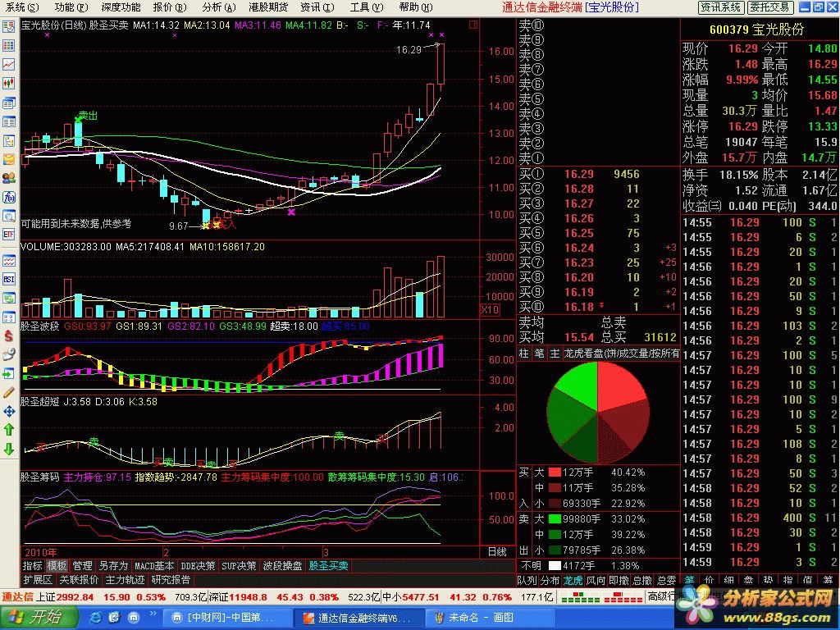Image resolution: width=840 pixels, height=630 pixels.
Task: Select the 总撤 bottom panel tab
Action: [641, 580]
